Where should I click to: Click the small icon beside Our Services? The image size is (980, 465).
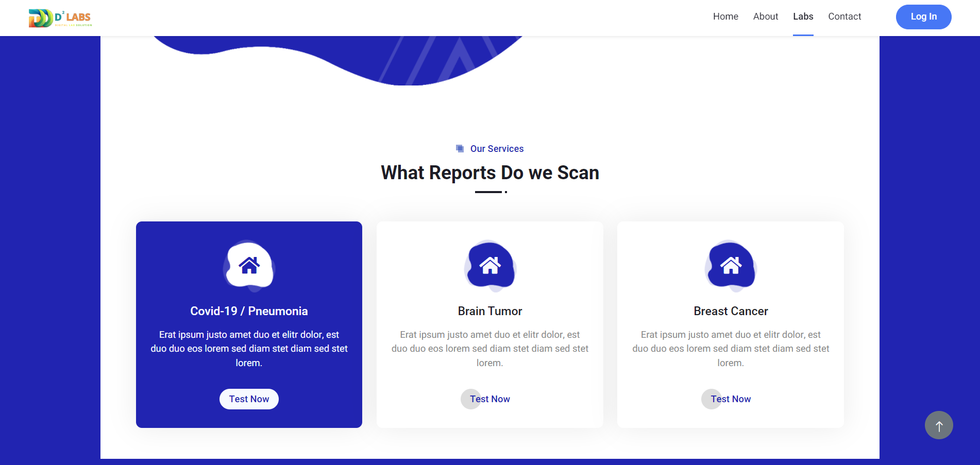pyautogui.click(x=460, y=148)
